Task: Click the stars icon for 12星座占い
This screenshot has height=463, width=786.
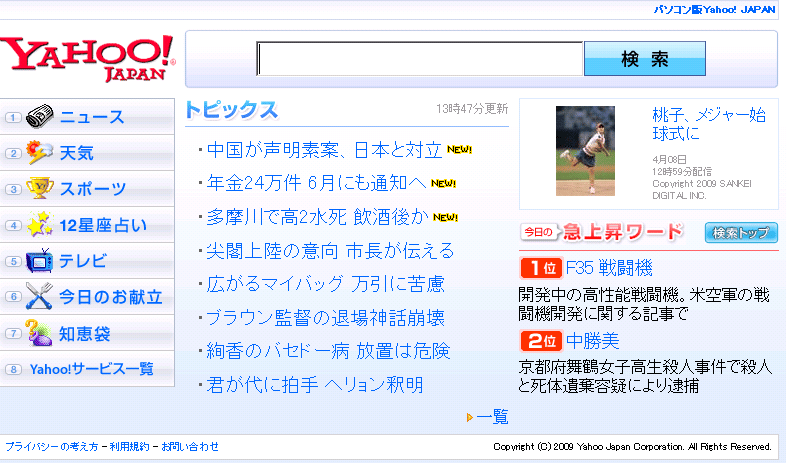Action: coord(40,224)
